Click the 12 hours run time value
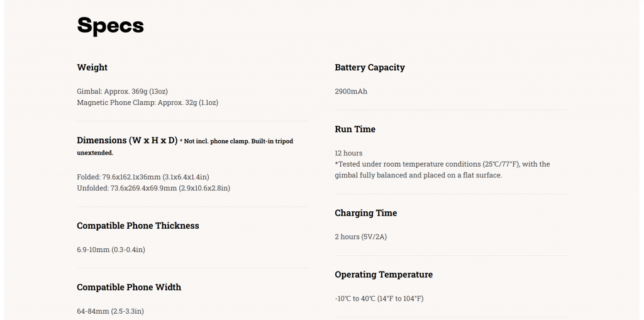644x320 pixels. [x=348, y=153]
